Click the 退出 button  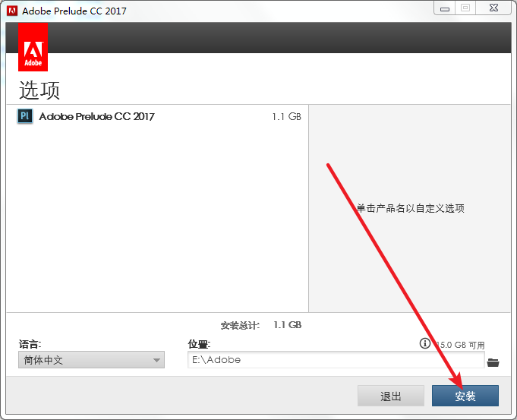click(x=391, y=396)
